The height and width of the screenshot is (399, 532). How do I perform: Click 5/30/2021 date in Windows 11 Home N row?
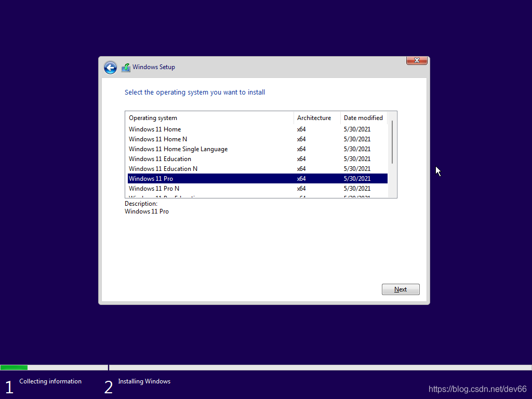pos(357,139)
